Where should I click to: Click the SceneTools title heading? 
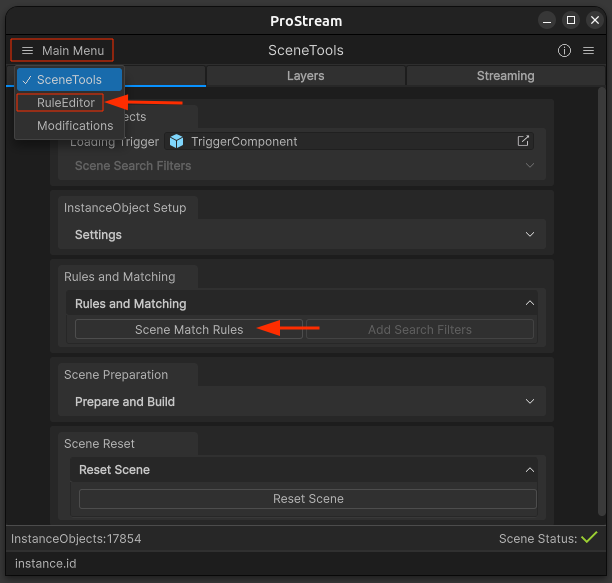(x=306, y=50)
